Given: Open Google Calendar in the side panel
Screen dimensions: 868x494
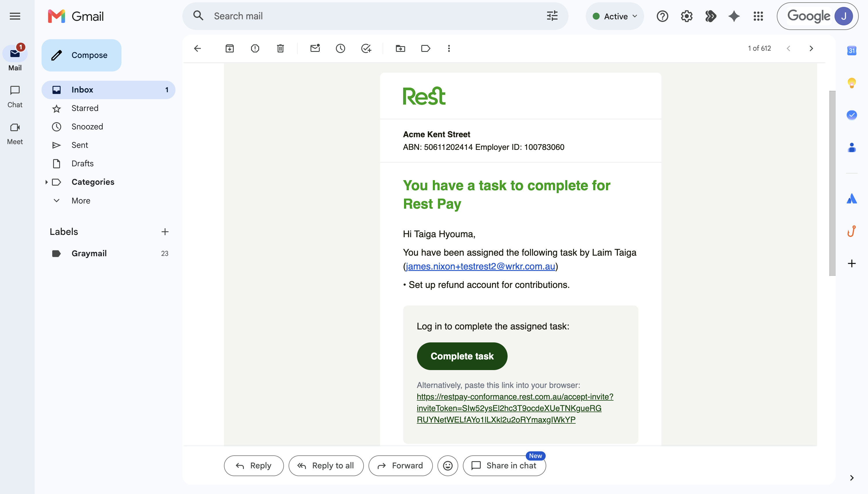Looking at the screenshot, I should point(852,51).
